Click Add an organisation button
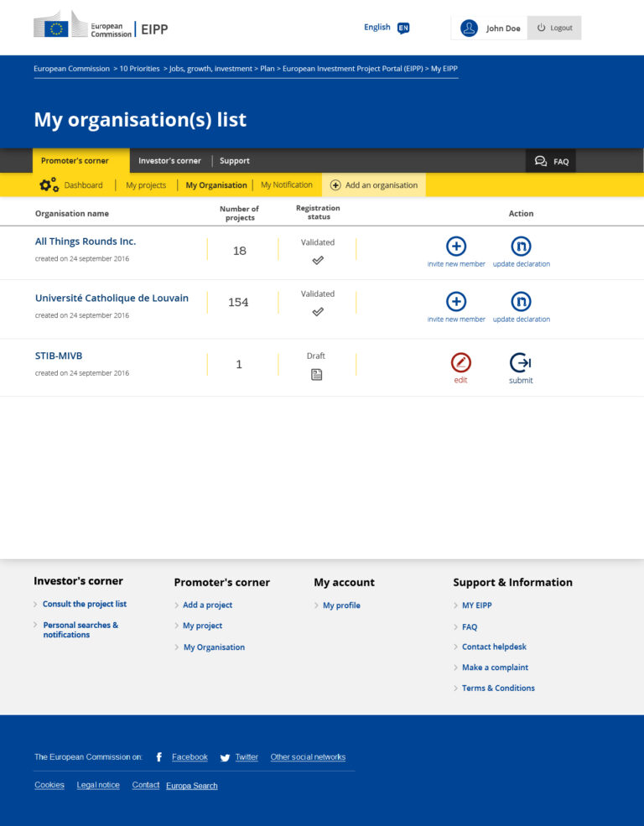 click(374, 184)
